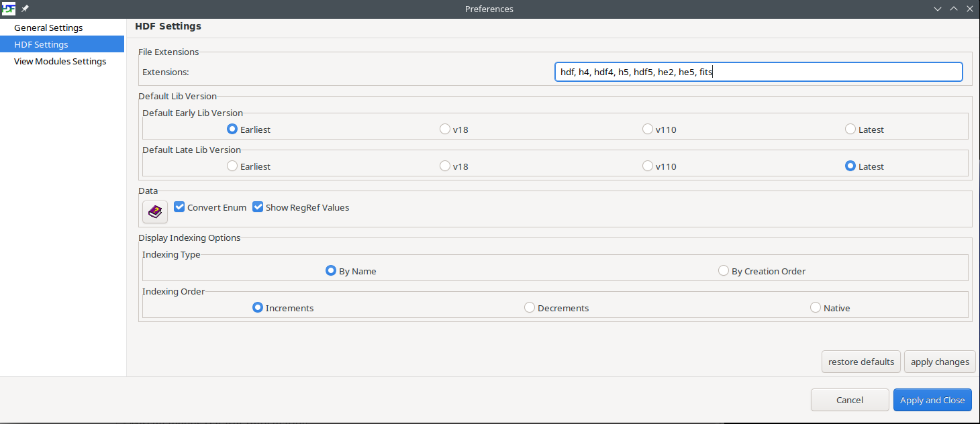The image size is (980, 424).
Task: Set Default Late Lib Version to Earliest
Action: [x=232, y=166]
